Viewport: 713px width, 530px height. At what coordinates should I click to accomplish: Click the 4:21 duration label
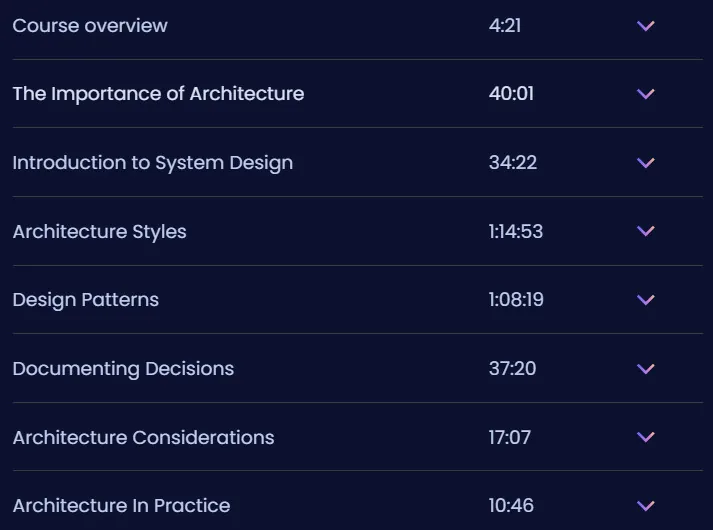point(505,25)
